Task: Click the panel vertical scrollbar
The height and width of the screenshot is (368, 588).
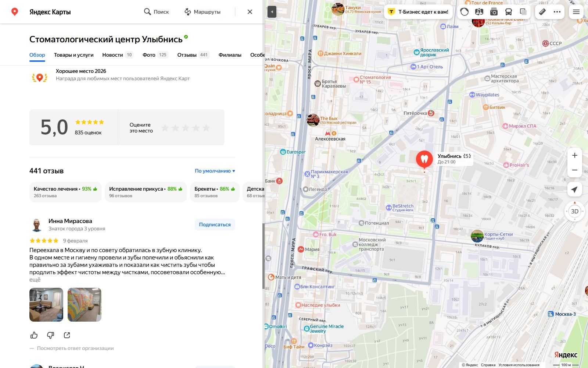Action: pyautogui.click(x=263, y=256)
